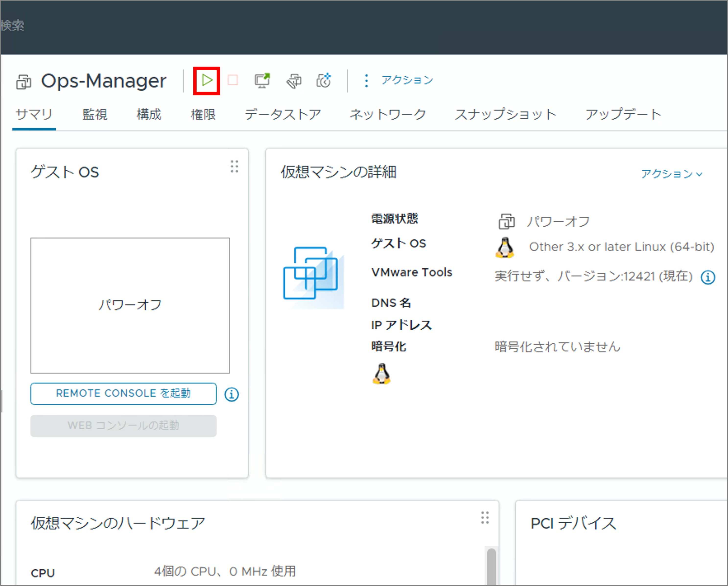This screenshot has width=728, height=586.
Task: Open the 監視 tab
Action: (x=95, y=115)
